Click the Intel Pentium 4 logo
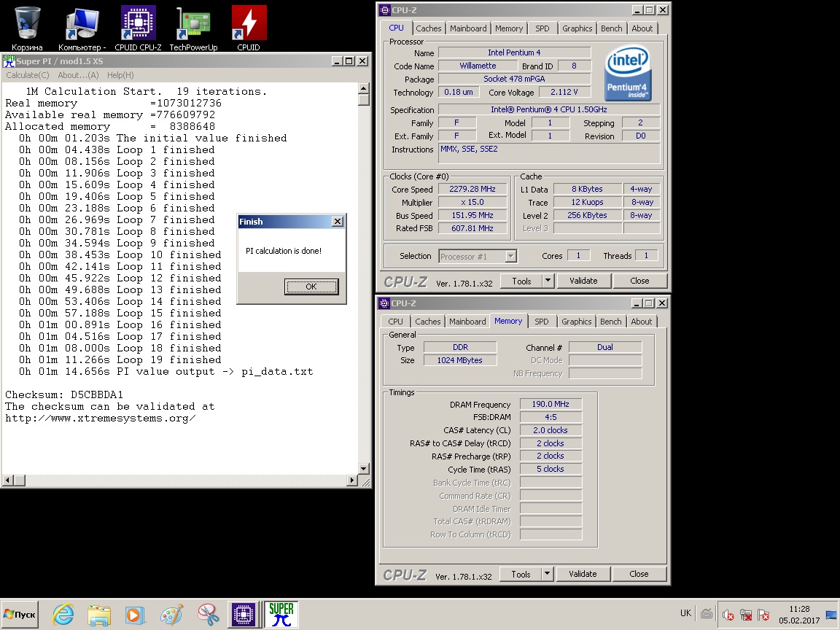Screen dimensions: 840x630 tap(627, 74)
